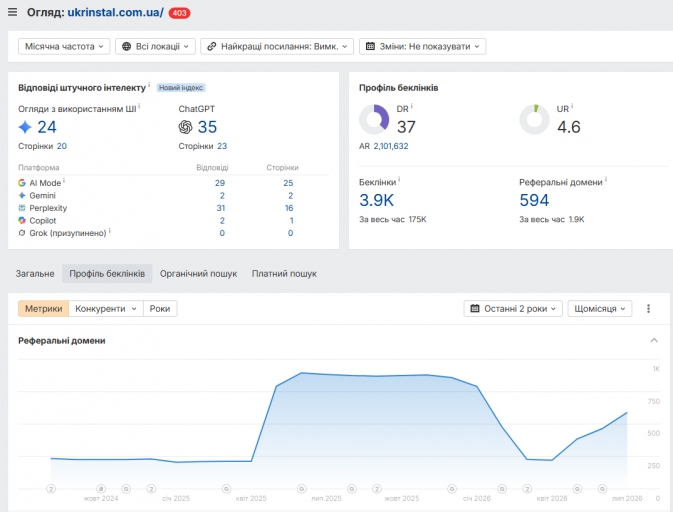This screenshot has width=673, height=512.
Task: Open the AR value 2,101,632
Action: pos(391,146)
